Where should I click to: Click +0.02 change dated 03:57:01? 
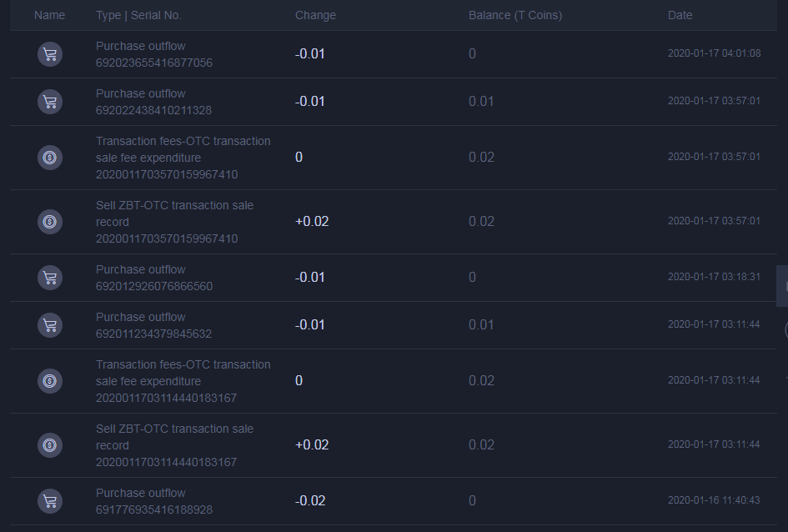click(x=312, y=222)
